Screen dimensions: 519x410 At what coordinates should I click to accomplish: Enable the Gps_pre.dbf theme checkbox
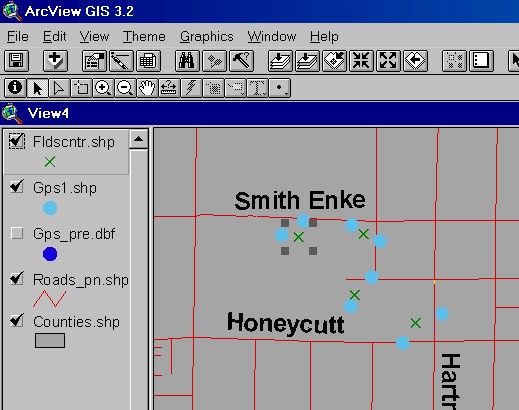(17, 233)
